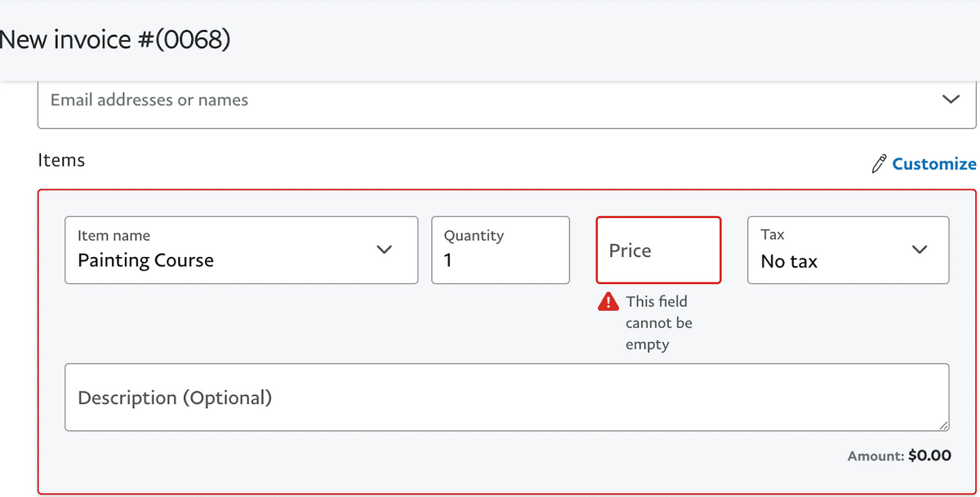This screenshot has height=497, width=980.
Task: Click the Description box resize handle
Action: coord(943,425)
